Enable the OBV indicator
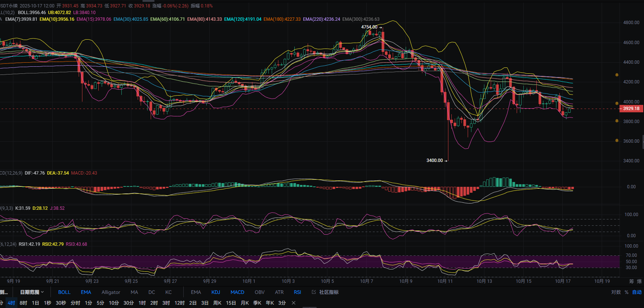Screen dimensions: 644x308 (259, 292)
